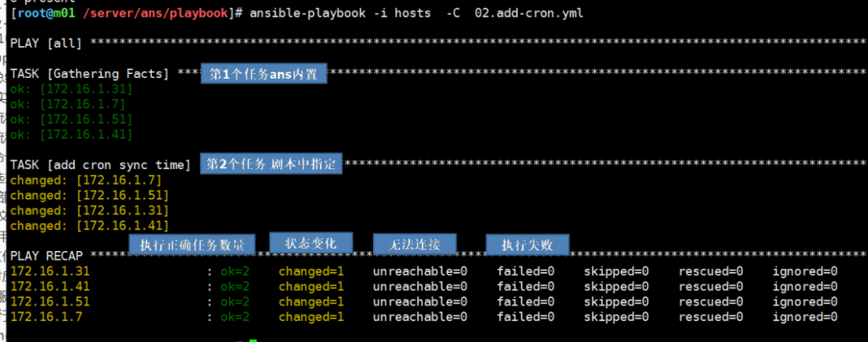The height and width of the screenshot is (342, 868).
Task: Click the 'changed: [172.16.1.51]' output line
Action: [x=89, y=196]
